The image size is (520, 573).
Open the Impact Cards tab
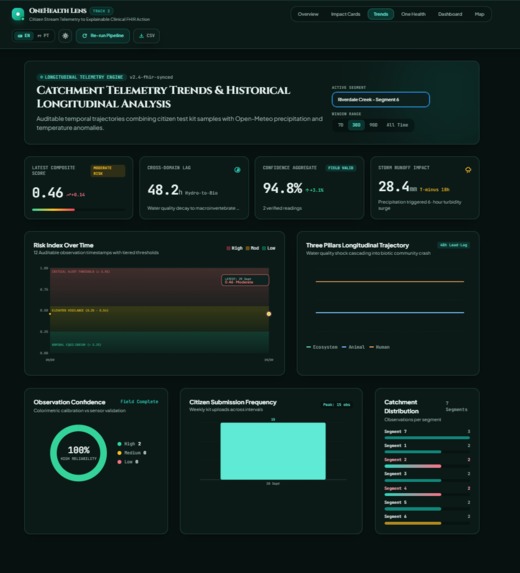coord(345,14)
